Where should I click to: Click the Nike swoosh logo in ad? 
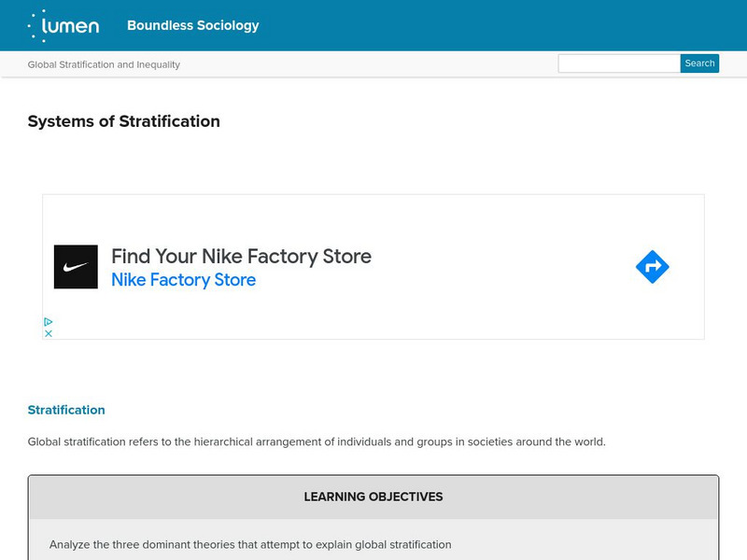click(76, 267)
